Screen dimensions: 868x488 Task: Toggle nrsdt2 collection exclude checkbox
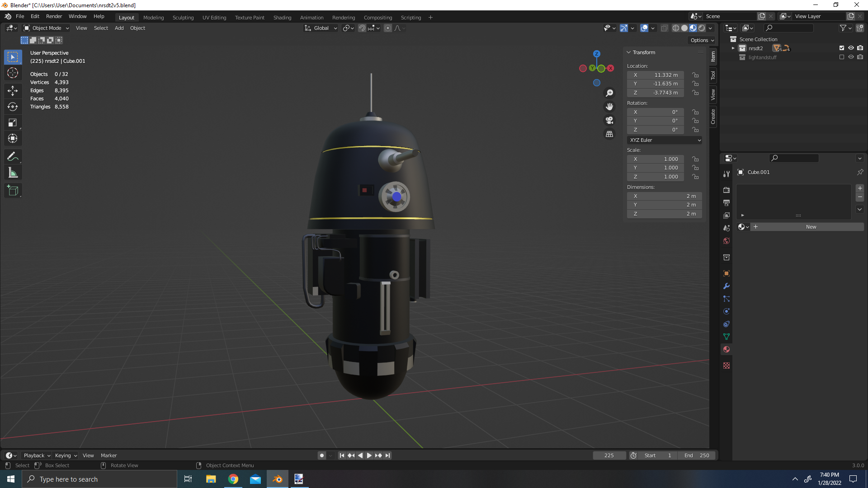(842, 48)
